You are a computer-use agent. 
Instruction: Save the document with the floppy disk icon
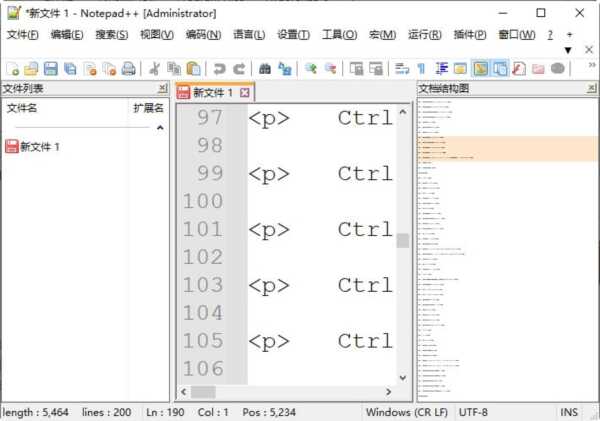click(x=51, y=69)
